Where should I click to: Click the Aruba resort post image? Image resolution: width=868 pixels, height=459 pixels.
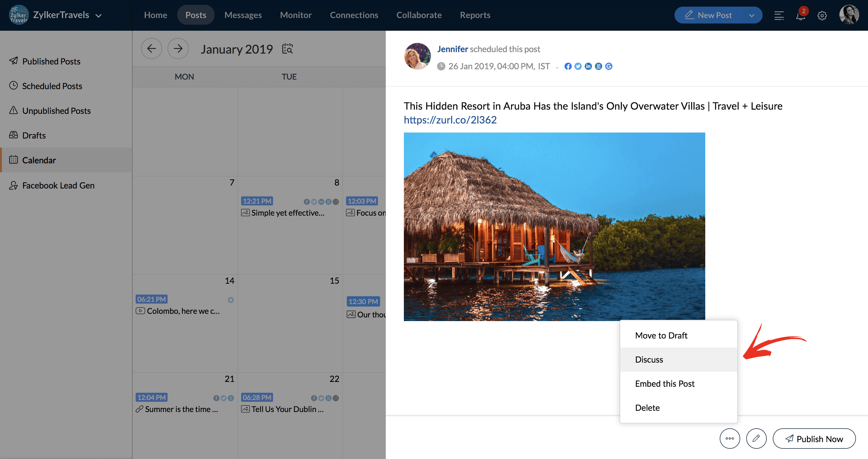(x=554, y=226)
